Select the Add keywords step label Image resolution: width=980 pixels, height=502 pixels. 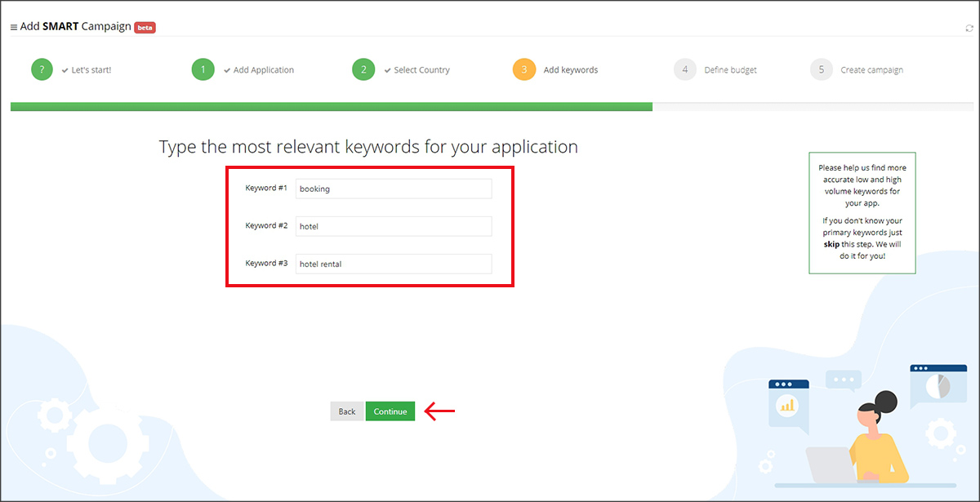[x=571, y=70]
